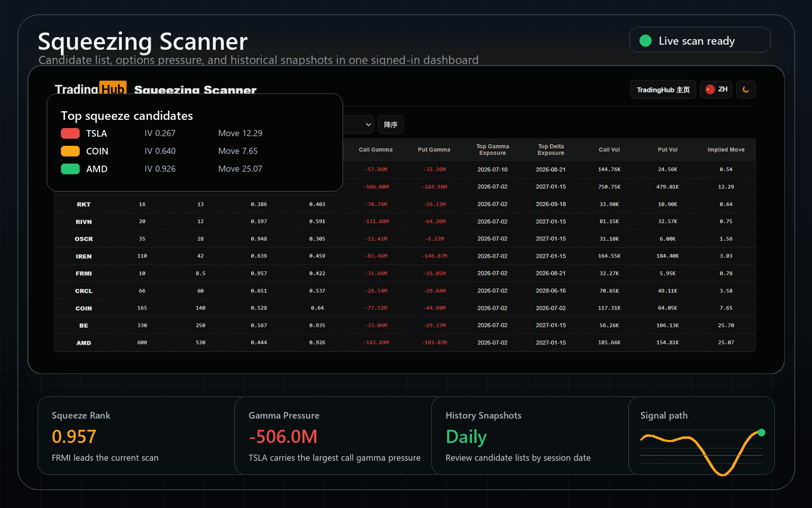The width and height of the screenshot is (812, 508).
Task: Select the RIVN ticker row
Action: click(405, 221)
